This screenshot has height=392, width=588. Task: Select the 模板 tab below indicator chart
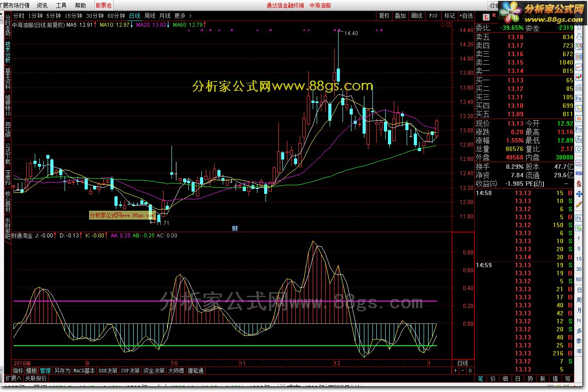pyautogui.click(x=32, y=371)
